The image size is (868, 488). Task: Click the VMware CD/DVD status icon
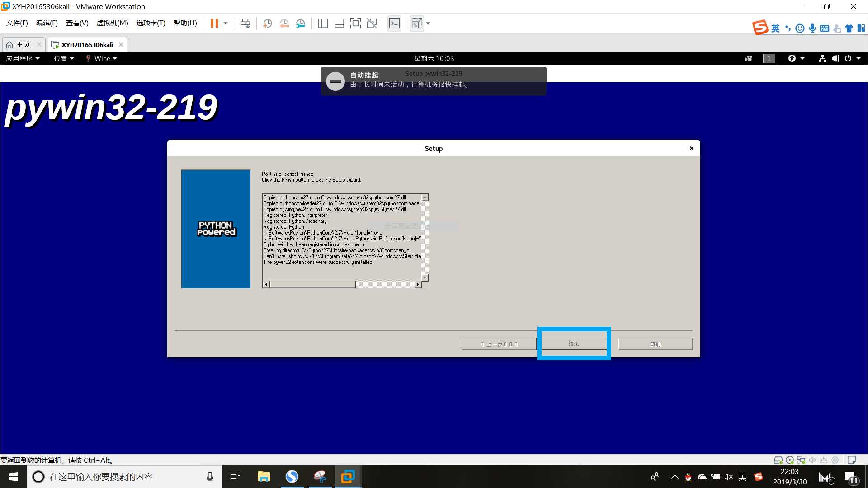pyautogui.click(x=790, y=460)
